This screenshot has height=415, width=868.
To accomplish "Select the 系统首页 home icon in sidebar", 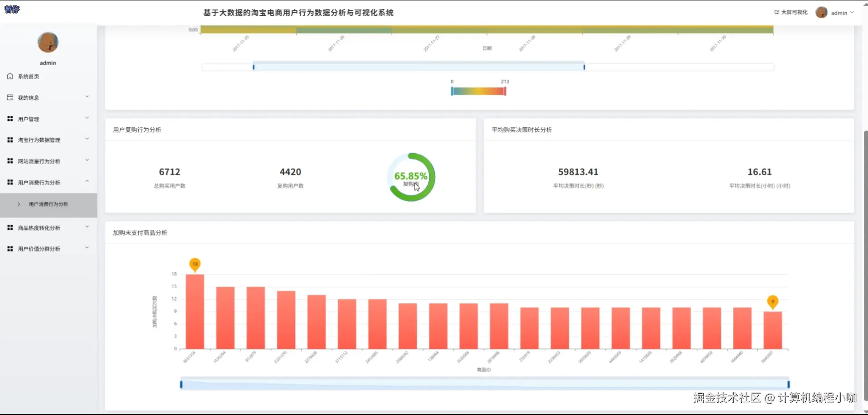I will tap(10, 76).
